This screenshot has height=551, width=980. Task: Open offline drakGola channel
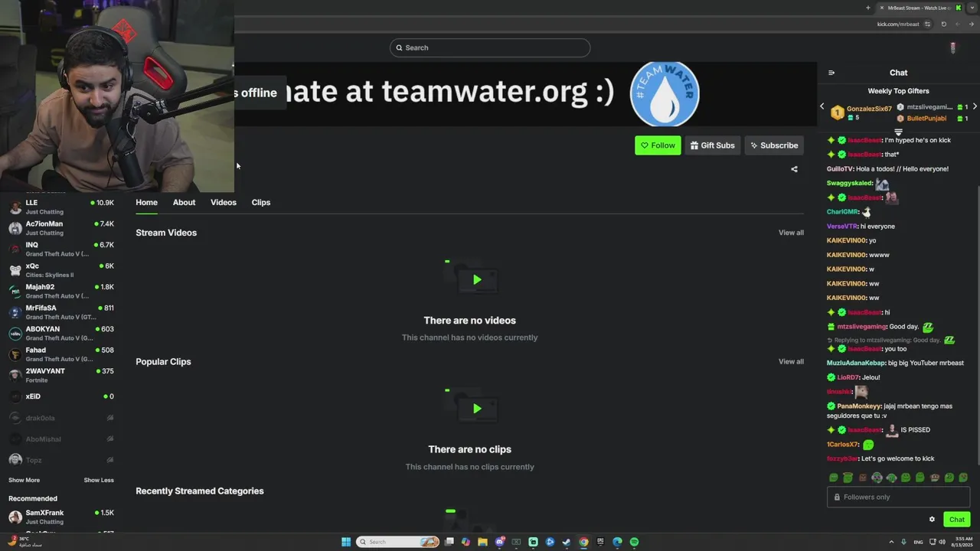click(61, 418)
